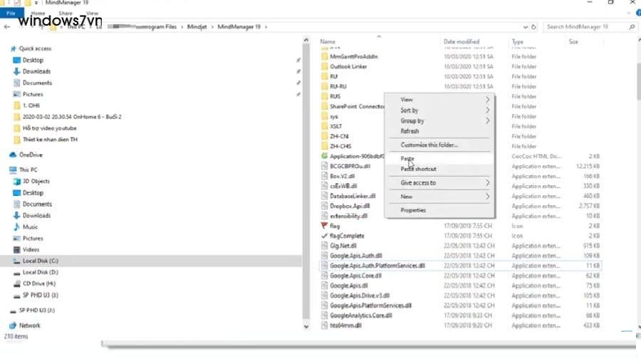Select Application-906bdbf CocCoc HTML file

[357, 156]
